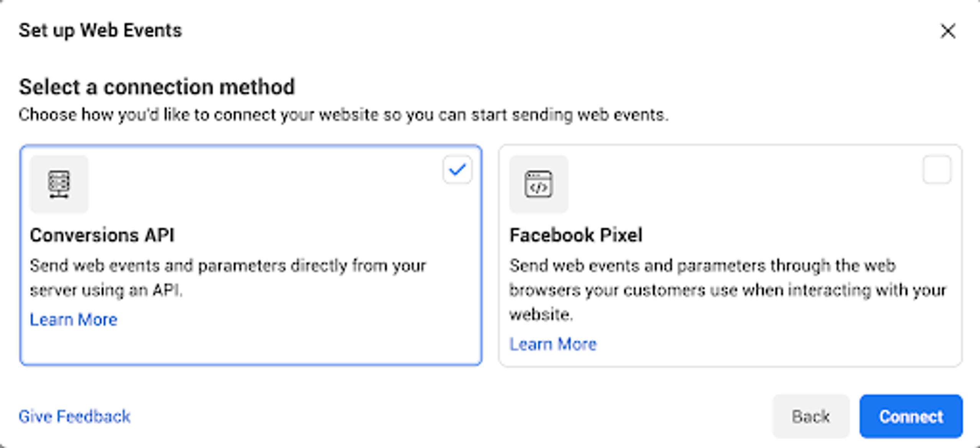This screenshot has width=980, height=448.
Task: Click the Choose how you'd like subtitle
Action: (x=344, y=115)
